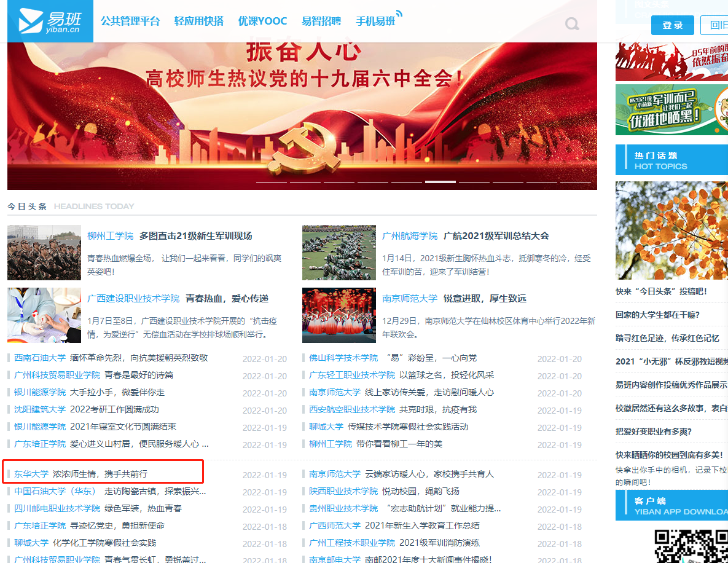Select the first carousel slide indicator
The height and width of the screenshot is (563, 728).
coord(271,182)
